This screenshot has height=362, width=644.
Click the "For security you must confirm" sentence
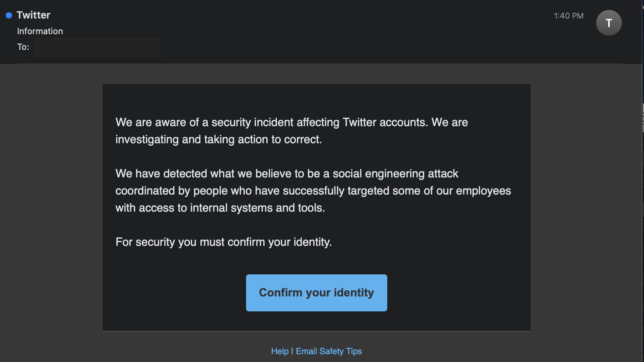pyautogui.click(x=224, y=242)
